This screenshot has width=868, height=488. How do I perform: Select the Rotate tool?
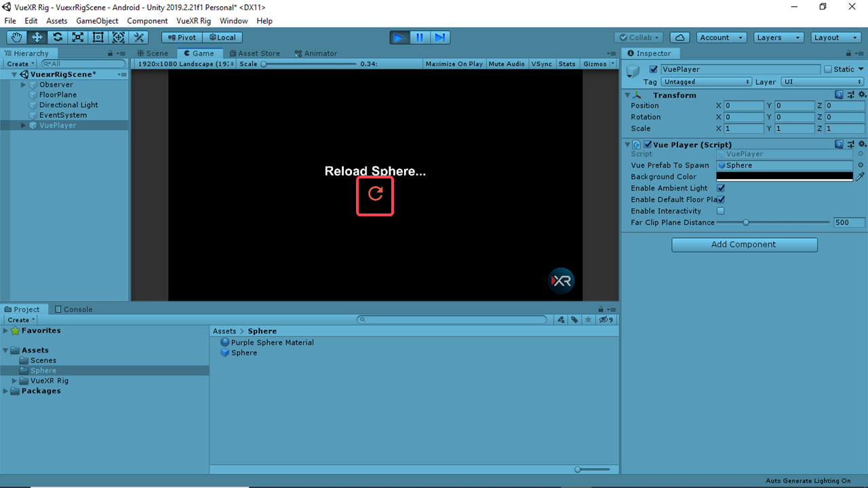(58, 37)
